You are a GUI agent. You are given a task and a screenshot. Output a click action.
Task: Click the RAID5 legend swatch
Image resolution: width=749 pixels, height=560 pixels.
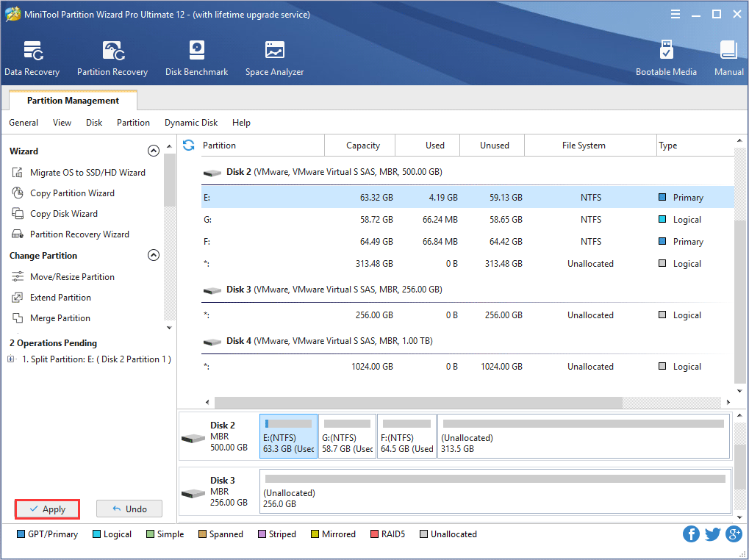[x=375, y=534]
